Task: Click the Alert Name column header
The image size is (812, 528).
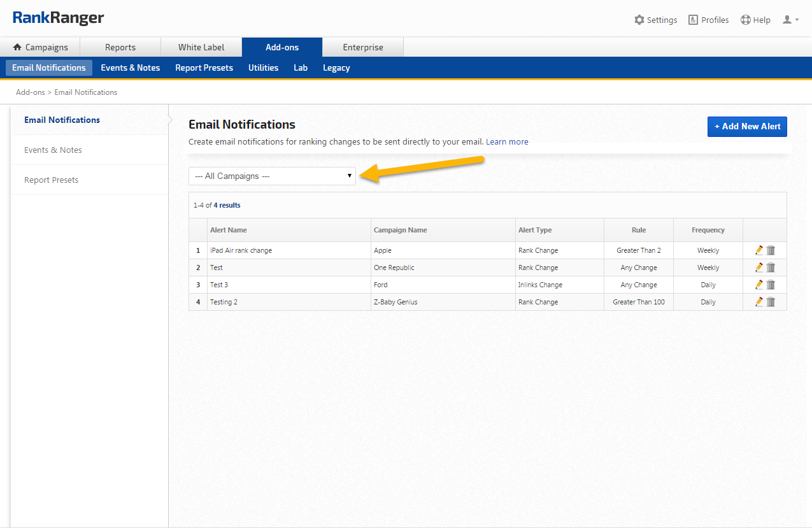Action: click(229, 230)
